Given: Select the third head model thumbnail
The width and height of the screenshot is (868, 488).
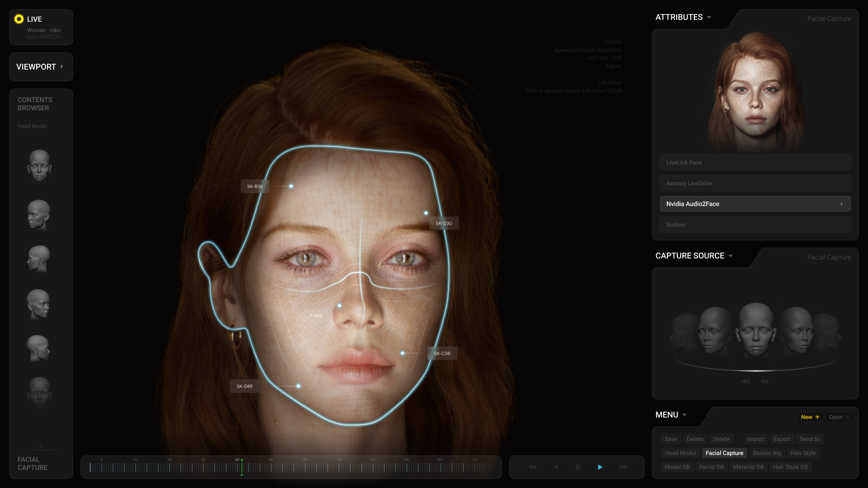Looking at the screenshot, I should point(39,258).
